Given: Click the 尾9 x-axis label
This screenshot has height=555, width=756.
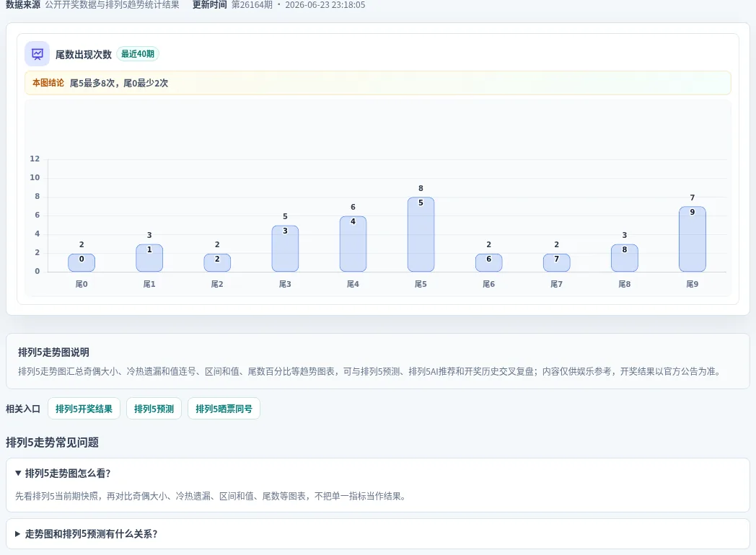Looking at the screenshot, I should 693,284.
